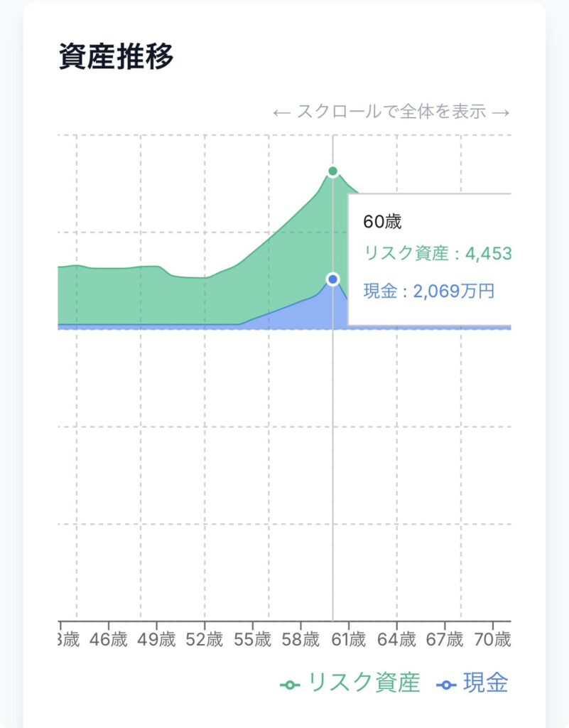The image size is (569, 728).
Task: Click the リスク資産 legend marker icon
Action: (290, 685)
